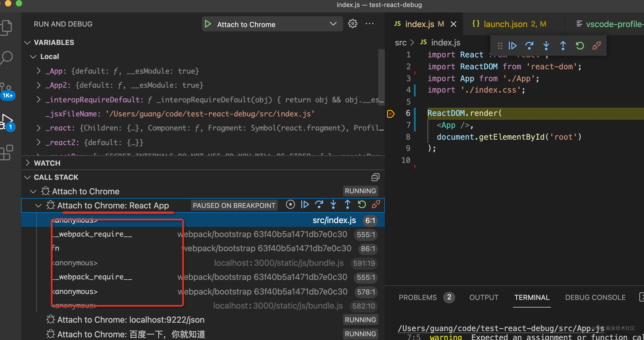This screenshot has height=340, width=644.
Task: Open the more actions ellipsis menu
Action: 370,24
